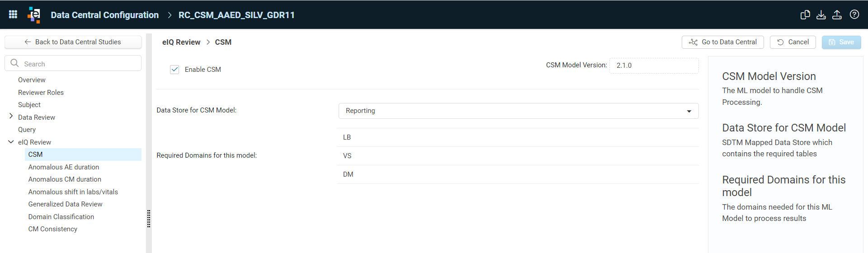
Task: Click the LB required domain row
Action: tap(518, 137)
